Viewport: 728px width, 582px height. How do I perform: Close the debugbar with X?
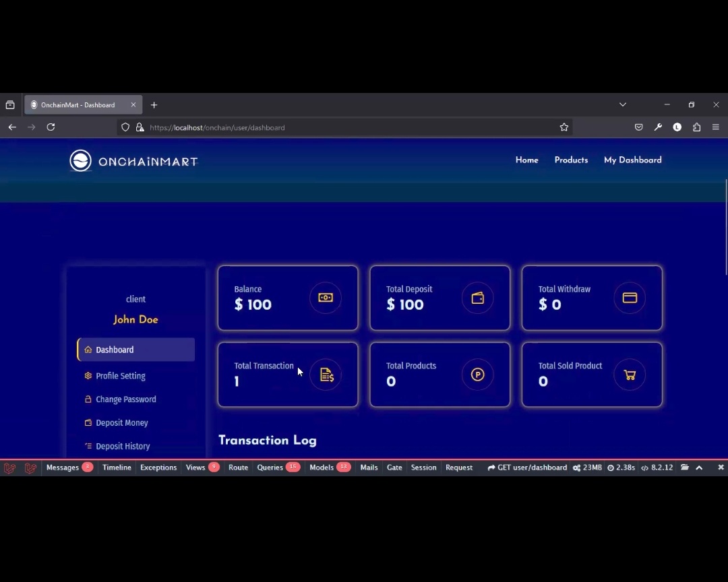point(721,467)
